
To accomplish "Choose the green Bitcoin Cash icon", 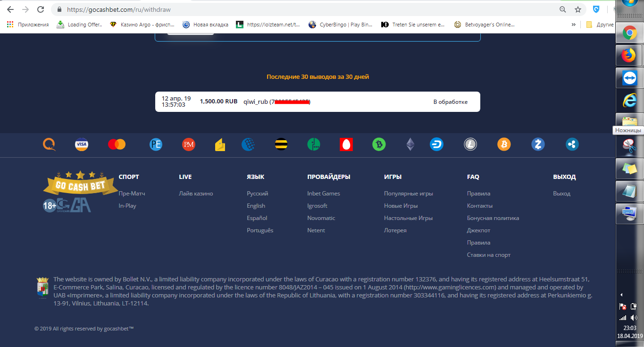I will (x=379, y=144).
